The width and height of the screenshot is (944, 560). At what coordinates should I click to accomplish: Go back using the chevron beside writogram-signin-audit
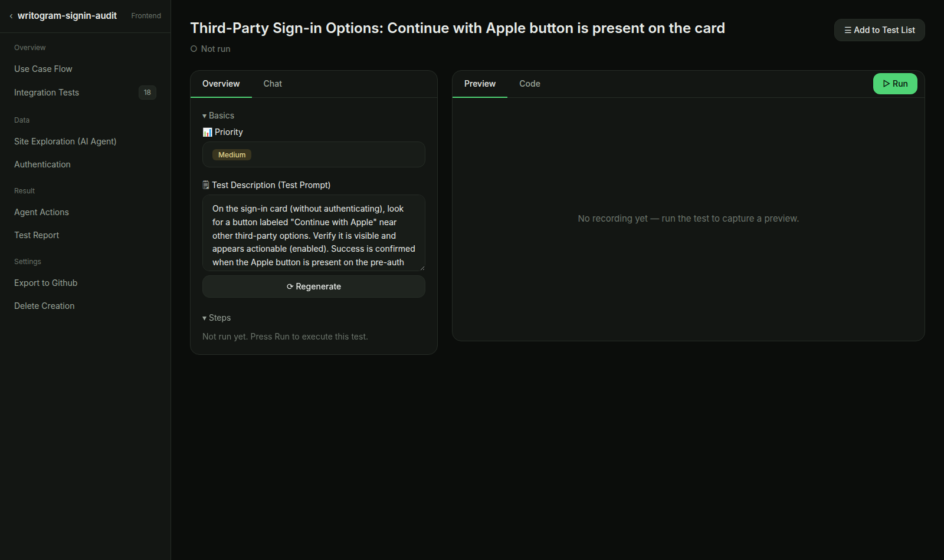click(x=11, y=16)
